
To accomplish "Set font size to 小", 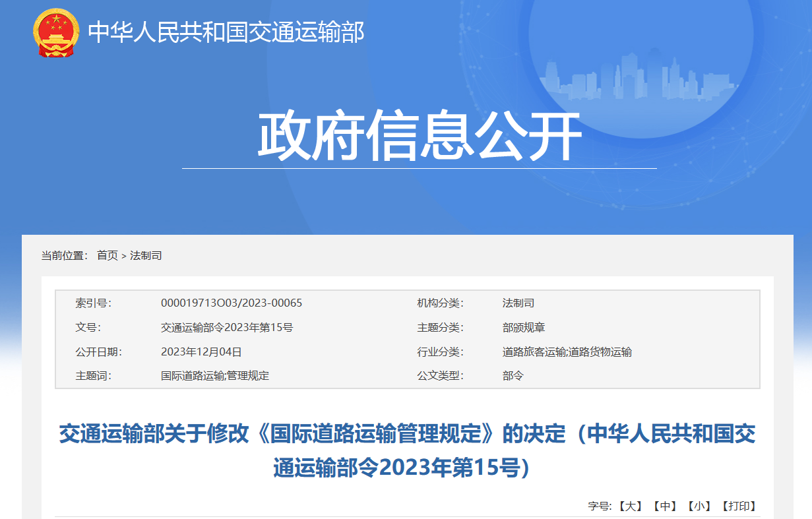I will point(699,506).
